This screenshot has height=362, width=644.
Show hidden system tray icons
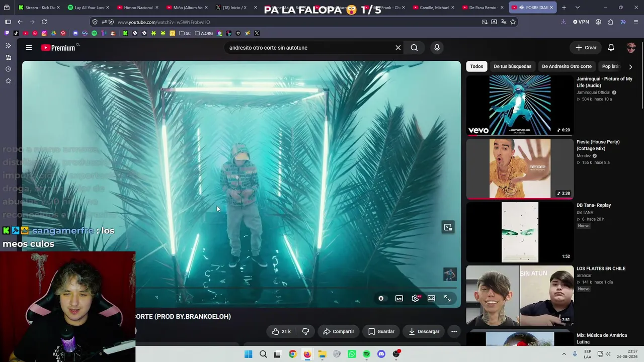(x=563, y=354)
